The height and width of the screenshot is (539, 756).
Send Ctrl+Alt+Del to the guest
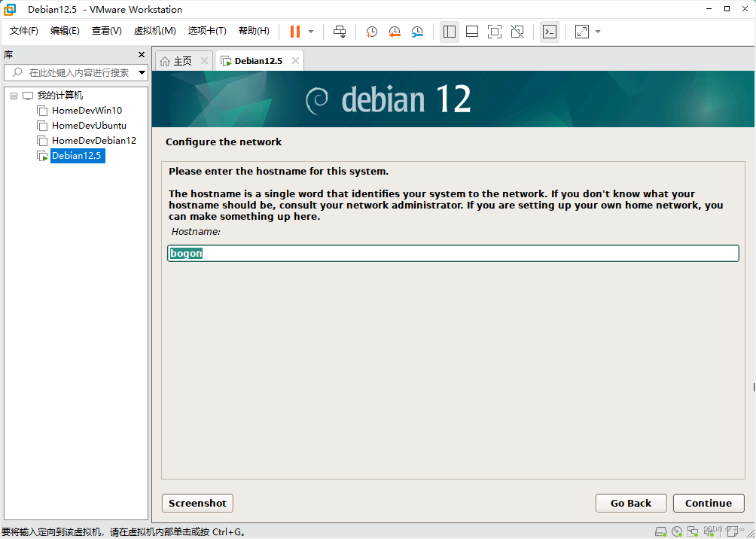pos(339,32)
